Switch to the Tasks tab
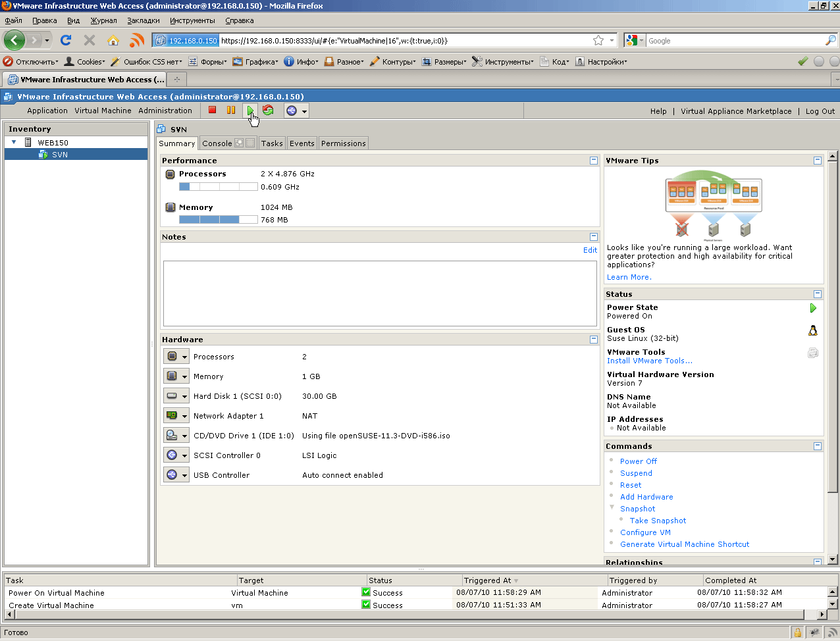 point(272,143)
